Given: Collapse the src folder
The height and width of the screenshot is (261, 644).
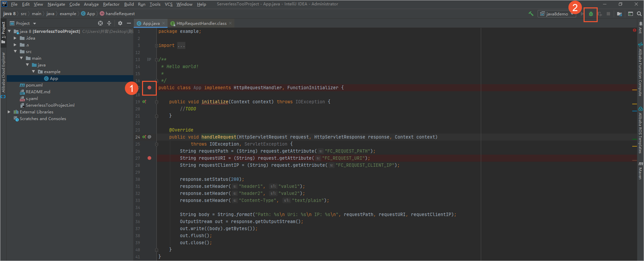Looking at the screenshot, I should point(15,51).
